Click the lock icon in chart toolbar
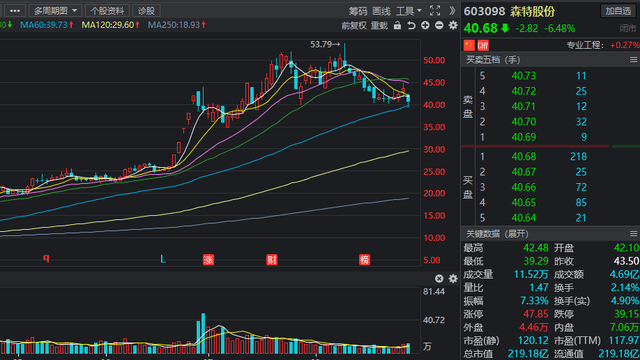Screen dimensions: 640x360 397,26
